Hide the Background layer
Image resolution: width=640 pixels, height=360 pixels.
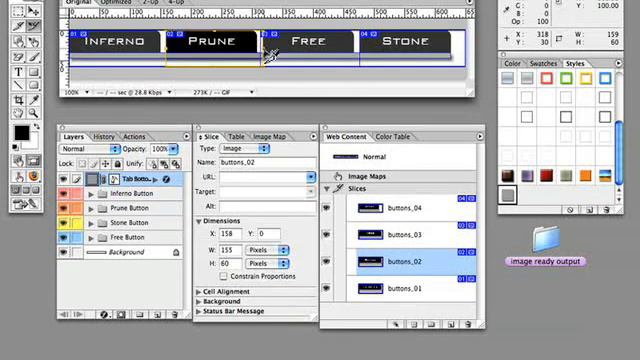click(64, 252)
